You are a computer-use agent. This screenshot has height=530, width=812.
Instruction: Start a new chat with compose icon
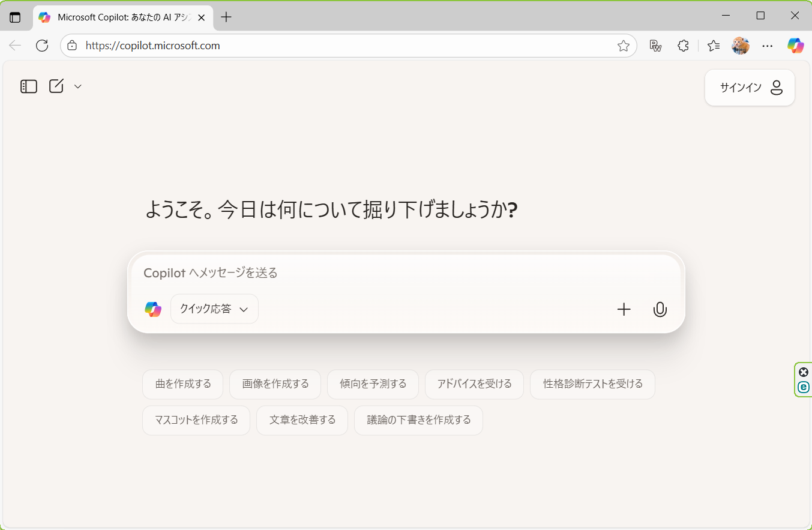coord(56,86)
